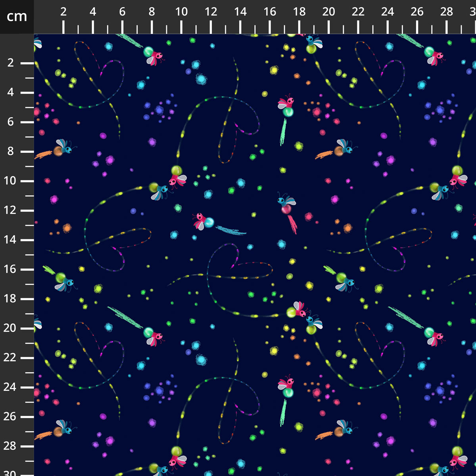
Task: Click the 20 label on the top ruler
Action: [x=328, y=12]
